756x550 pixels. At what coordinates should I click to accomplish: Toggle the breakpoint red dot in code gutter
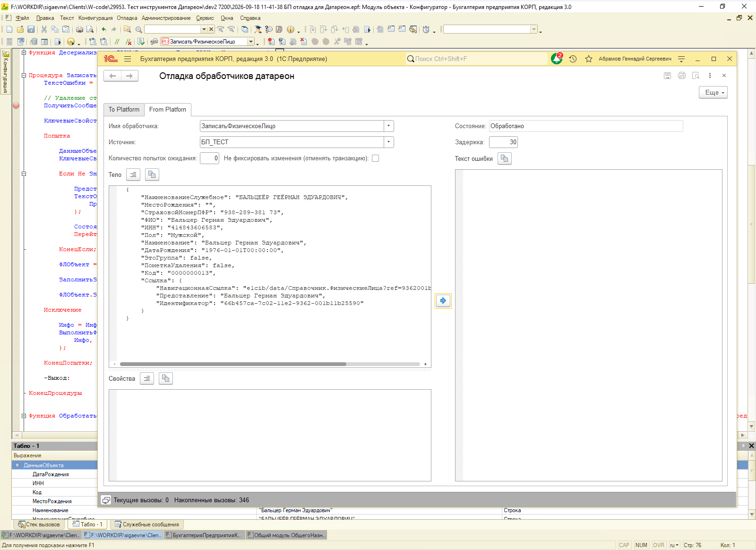pos(16,105)
